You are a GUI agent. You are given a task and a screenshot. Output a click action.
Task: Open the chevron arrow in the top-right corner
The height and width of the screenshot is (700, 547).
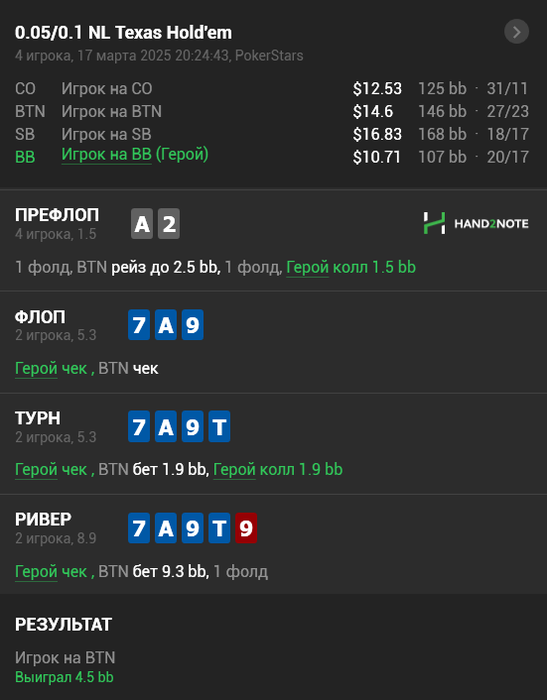coord(516,32)
